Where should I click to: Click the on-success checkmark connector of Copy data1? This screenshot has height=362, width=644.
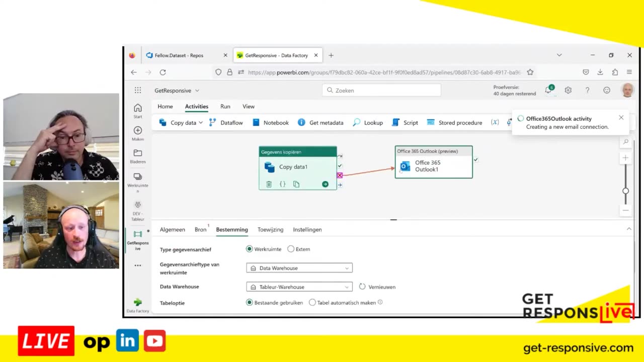click(x=340, y=165)
